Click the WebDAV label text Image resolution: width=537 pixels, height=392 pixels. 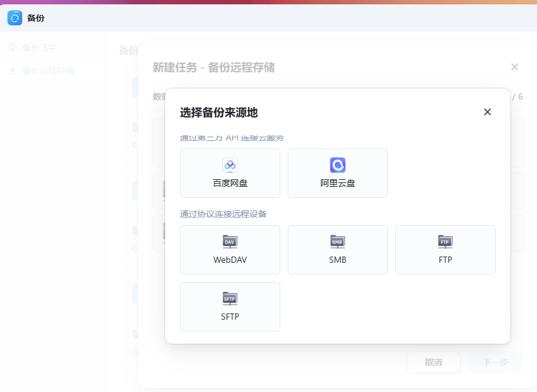pyautogui.click(x=230, y=260)
